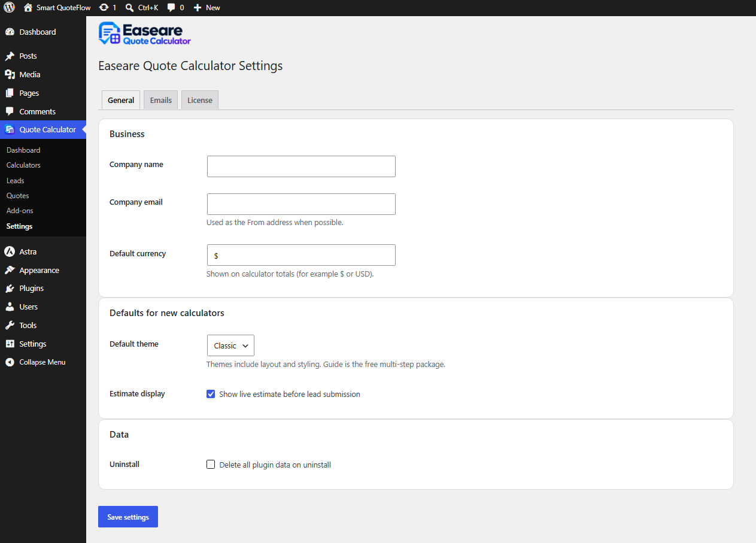Click the Collapse Menu arrow icon
The width and height of the screenshot is (756, 543).
coord(10,362)
